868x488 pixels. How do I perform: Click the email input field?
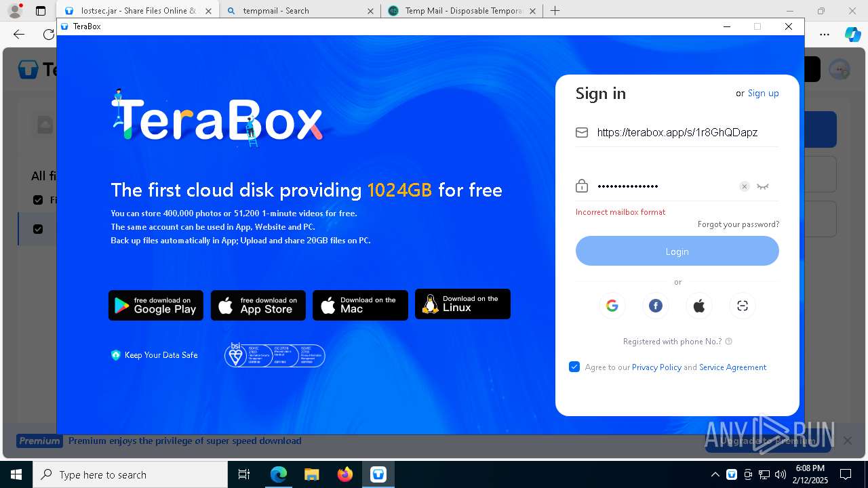(677, 132)
